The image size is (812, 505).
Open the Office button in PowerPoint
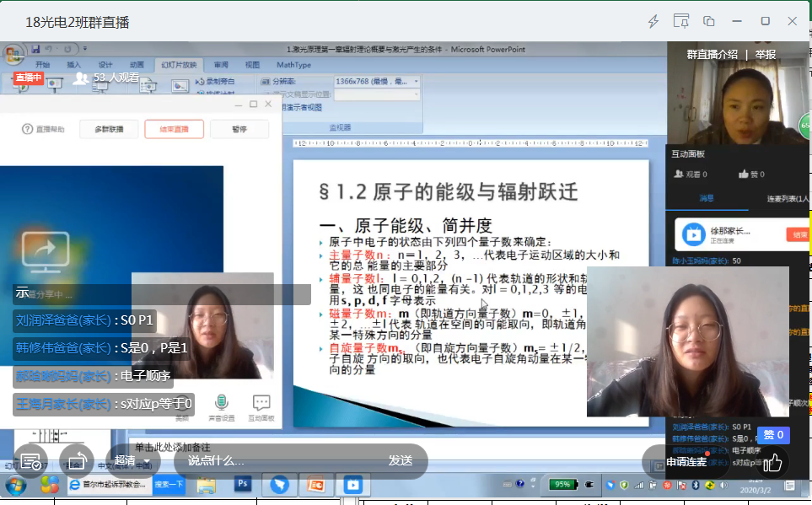14,55
